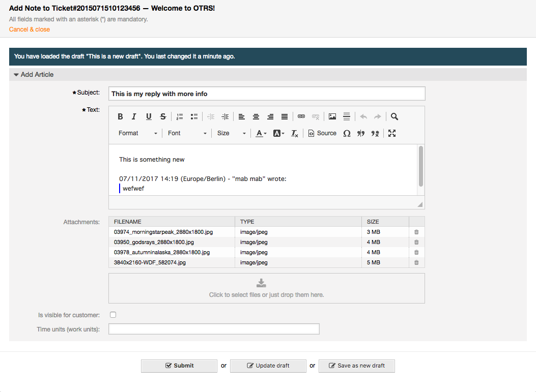Redo the last edit

(377, 116)
